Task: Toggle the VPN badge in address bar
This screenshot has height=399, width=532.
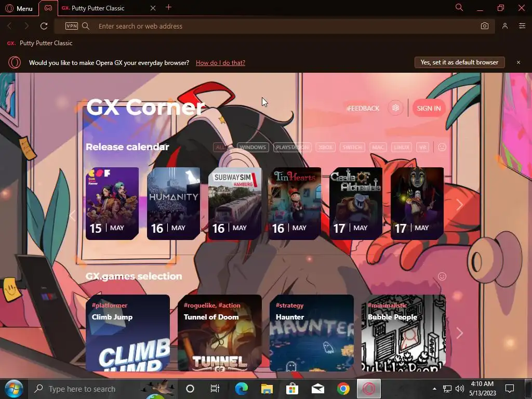Action: pyautogui.click(x=72, y=26)
